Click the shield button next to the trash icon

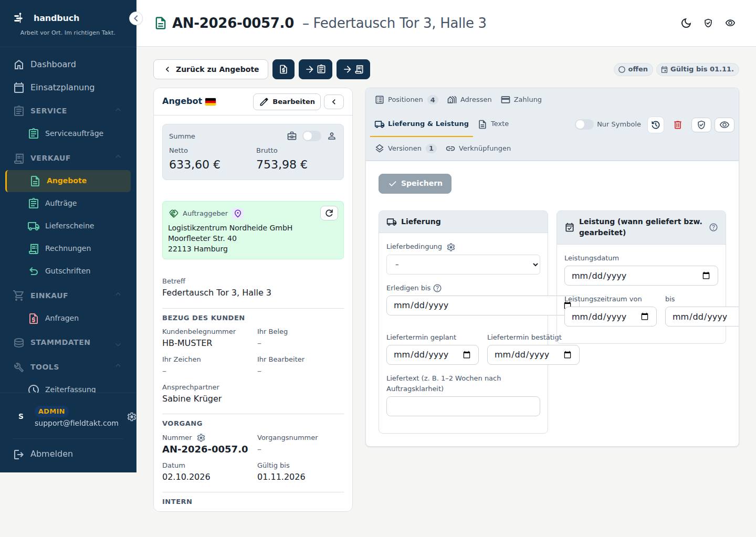point(701,125)
